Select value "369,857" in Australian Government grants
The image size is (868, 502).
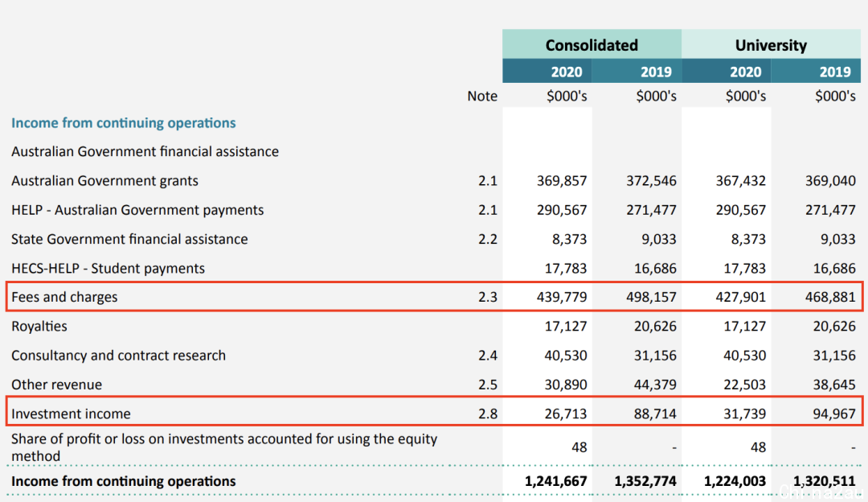tap(562, 181)
